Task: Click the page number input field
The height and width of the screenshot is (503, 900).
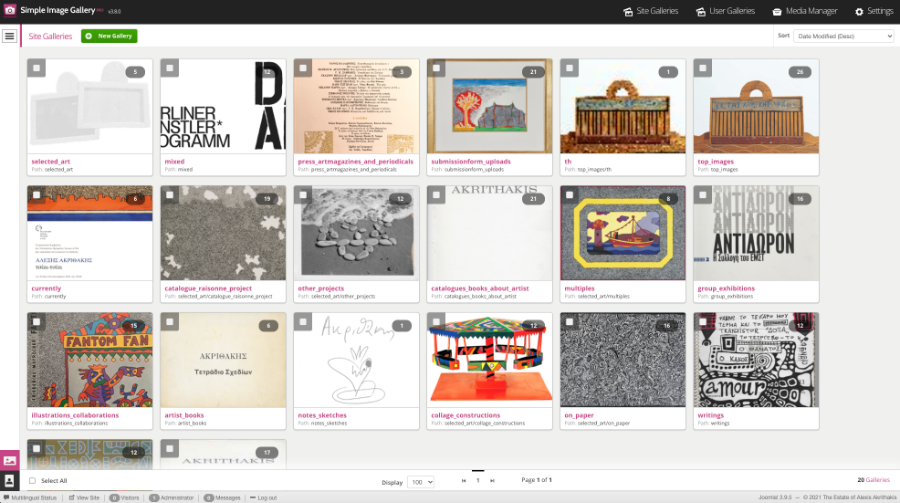Action: [x=478, y=481]
